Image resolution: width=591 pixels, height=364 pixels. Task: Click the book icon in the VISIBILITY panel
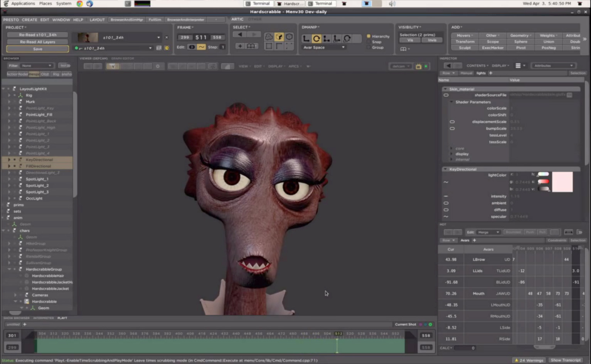click(403, 49)
